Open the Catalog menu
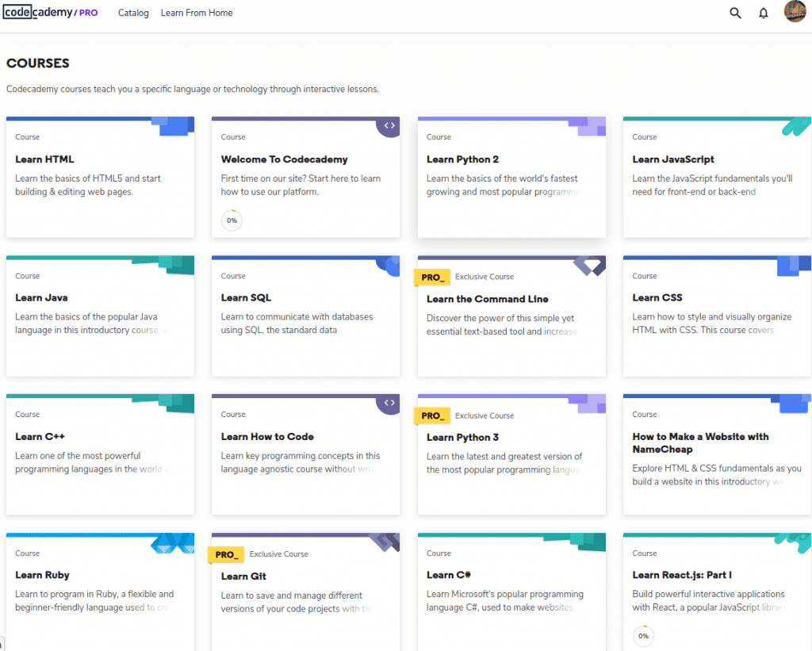The height and width of the screenshot is (651, 812). click(133, 13)
